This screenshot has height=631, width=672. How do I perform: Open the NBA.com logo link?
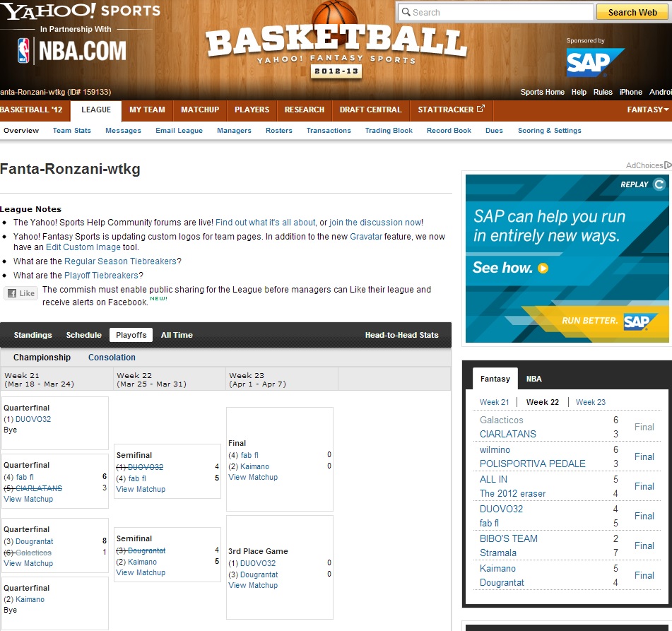pos(72,50)
